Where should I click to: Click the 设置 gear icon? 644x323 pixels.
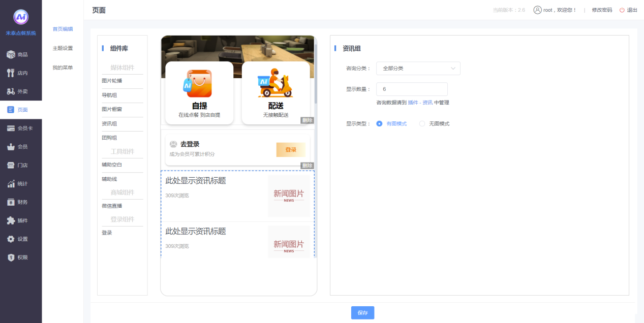pos(11,239)
